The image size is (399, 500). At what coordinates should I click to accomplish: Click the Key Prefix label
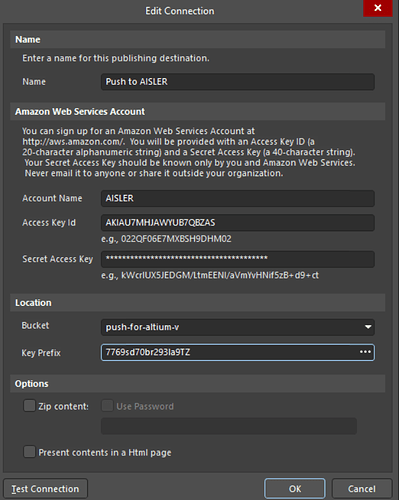(x=41, y=353)
